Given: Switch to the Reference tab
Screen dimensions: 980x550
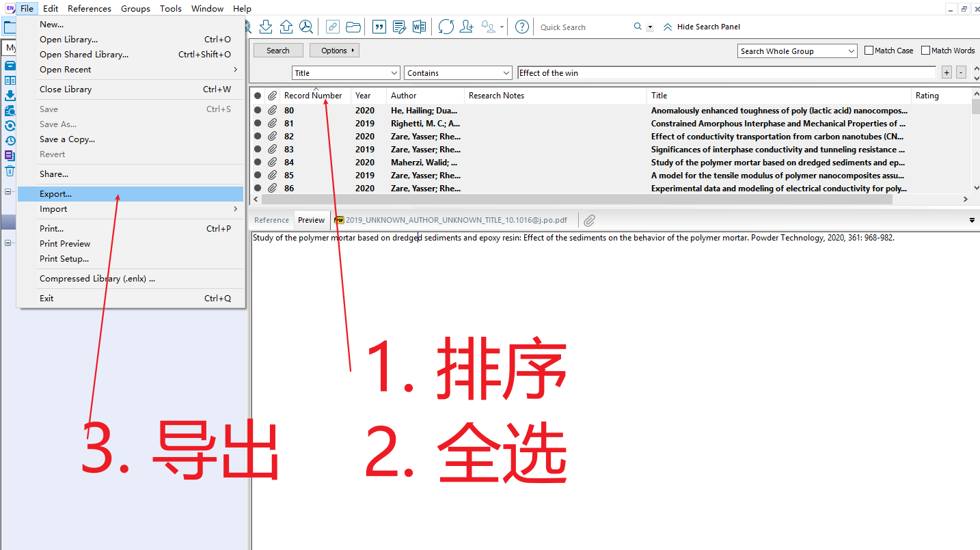Looking at the screenshot, I should coord(271,220).
